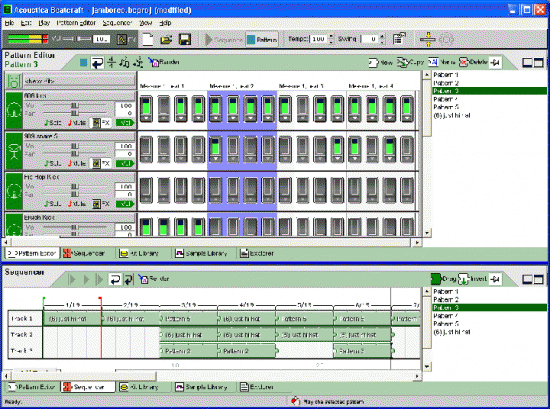Open the Play menu
Screen dimensions: 550x409
[x=44, y=23]
